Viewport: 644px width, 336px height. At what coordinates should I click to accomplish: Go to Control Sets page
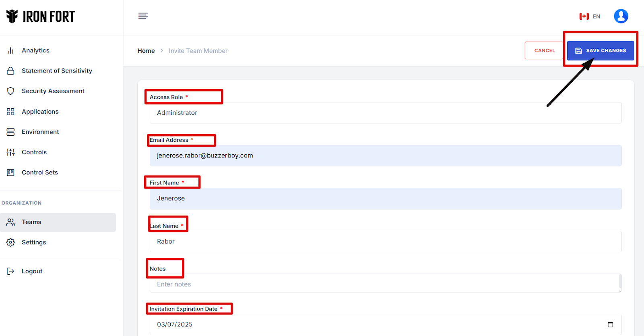[40, 172]
